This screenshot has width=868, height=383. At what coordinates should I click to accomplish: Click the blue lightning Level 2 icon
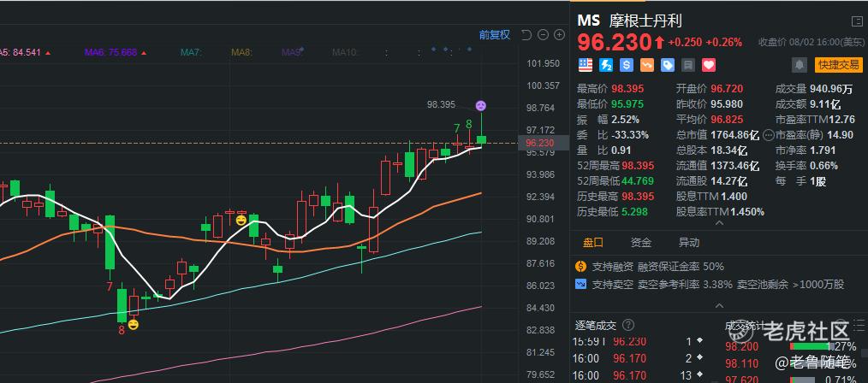[x=606, y=65]
